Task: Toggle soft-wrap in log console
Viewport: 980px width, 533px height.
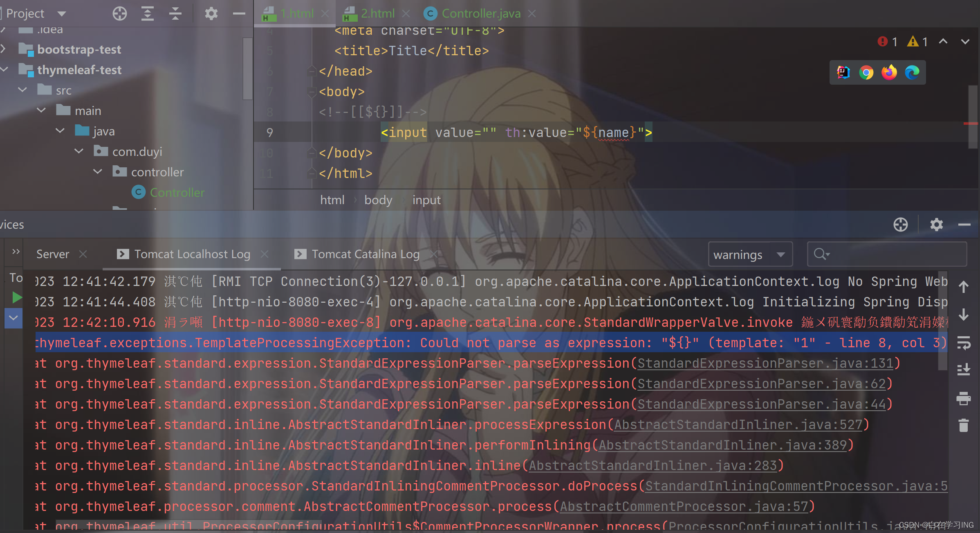Action: coord(963,343)
